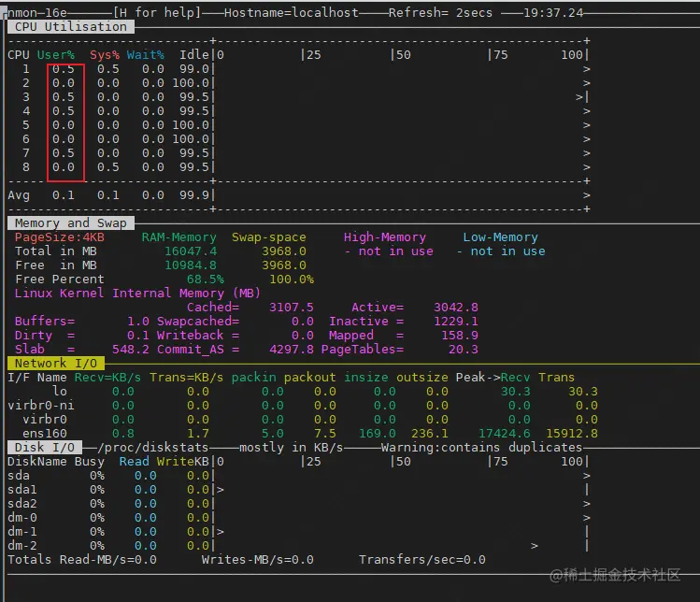Click the 'H for help' hint
Image resolution: width=700 pixels, height=602 pixels.
pos(157,12)
